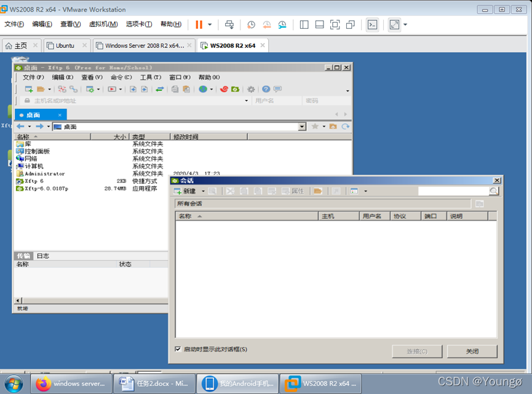
Task: Click the session dialog folder icon
Action: pyautogui.click(x=317, y=191)
